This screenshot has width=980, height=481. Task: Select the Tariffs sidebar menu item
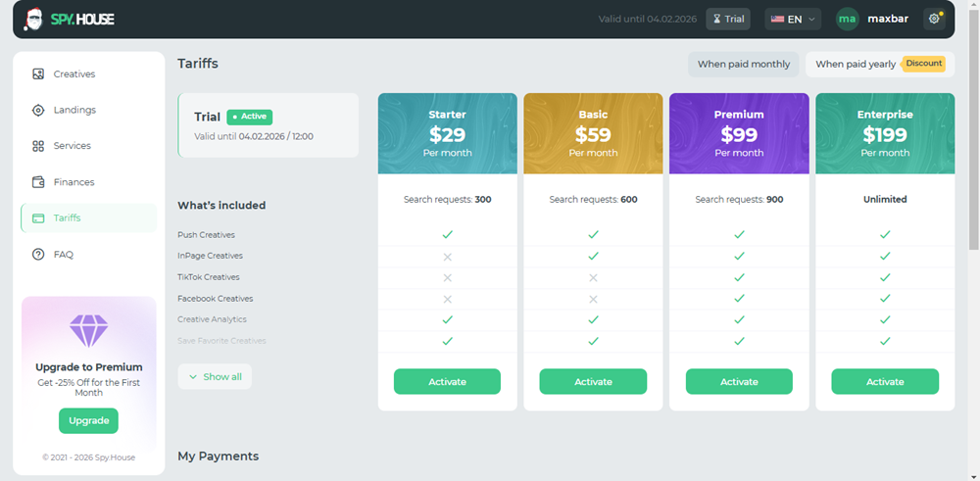pyautogui.click(x=88, y=218)
